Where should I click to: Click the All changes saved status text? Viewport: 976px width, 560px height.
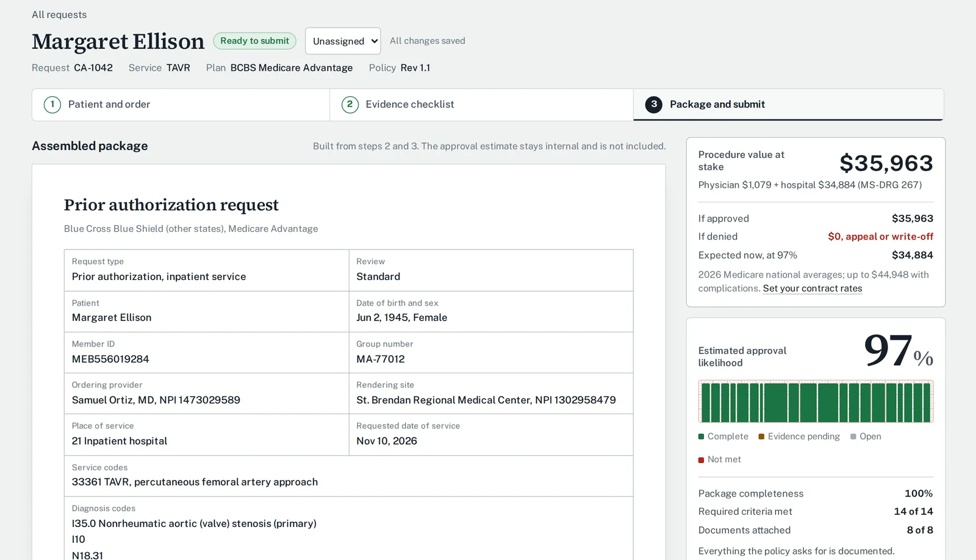428,41
